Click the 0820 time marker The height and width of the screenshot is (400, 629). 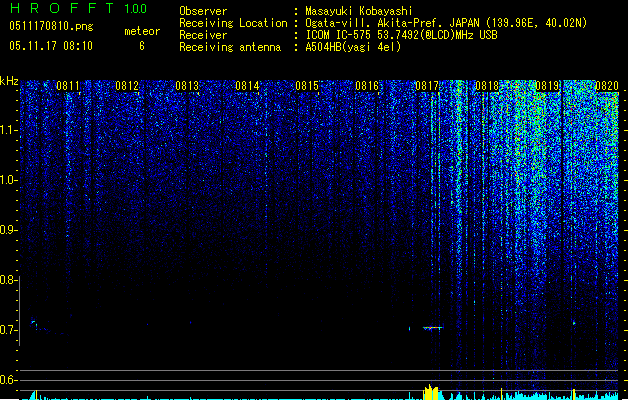(x=607, y=85)
